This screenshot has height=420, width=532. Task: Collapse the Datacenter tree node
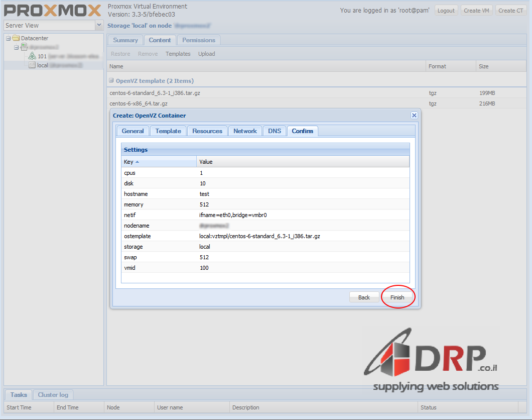[8, 38]
